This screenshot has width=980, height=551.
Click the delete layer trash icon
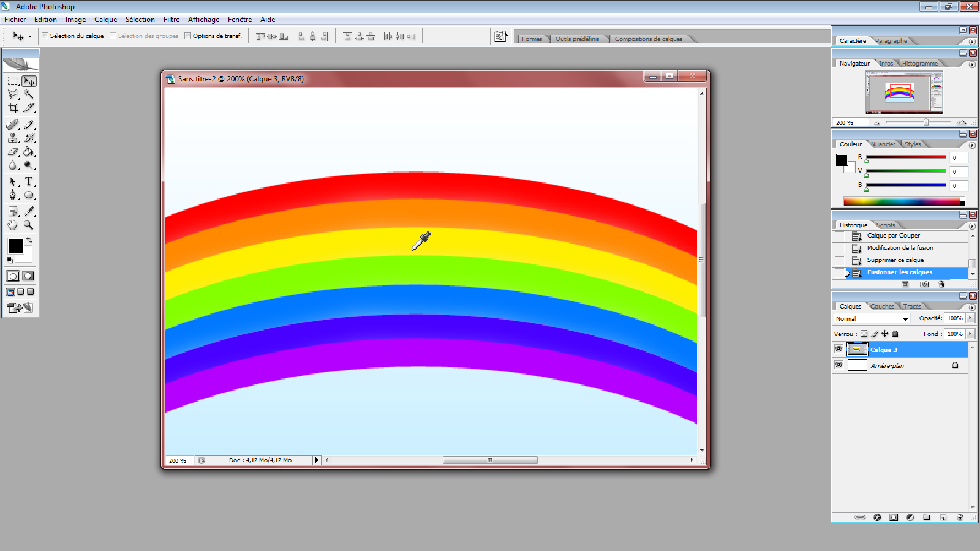pyautogui.click(x=960, y=517)
